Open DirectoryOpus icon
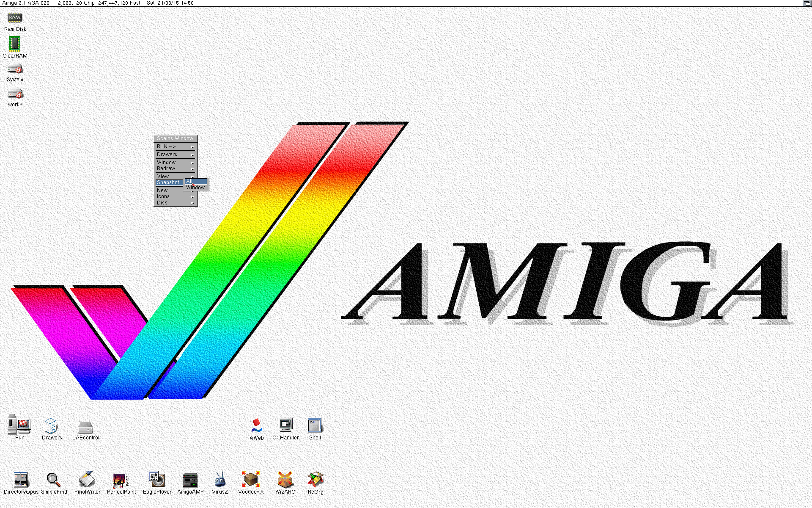The width and height of the screenshot is (812, 508). (x=21, y=480)
